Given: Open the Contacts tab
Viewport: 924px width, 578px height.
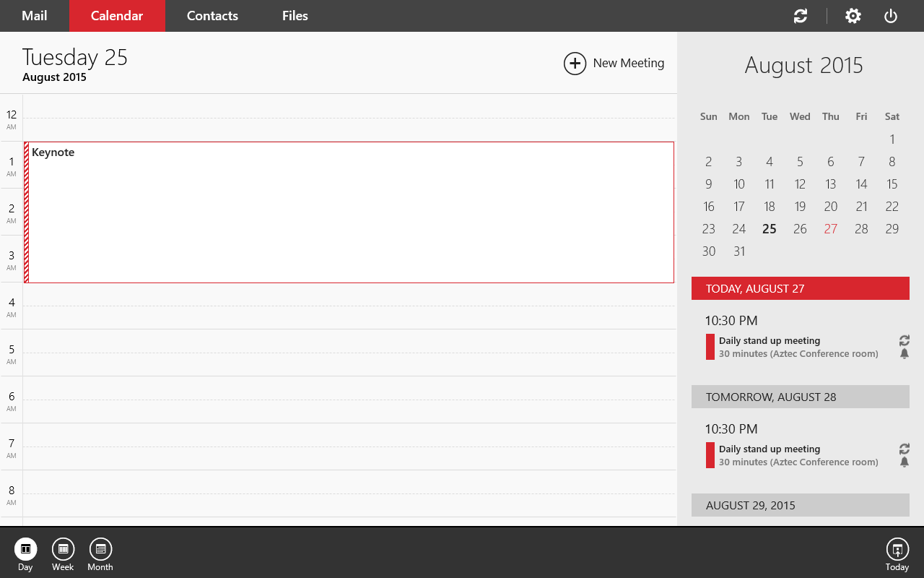Looking at the screenshot, I should coord(212,16).
